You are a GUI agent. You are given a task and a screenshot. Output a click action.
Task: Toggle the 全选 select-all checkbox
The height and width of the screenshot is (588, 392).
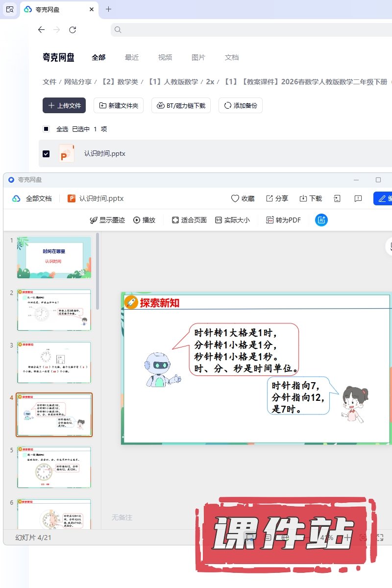pos(46,129)
